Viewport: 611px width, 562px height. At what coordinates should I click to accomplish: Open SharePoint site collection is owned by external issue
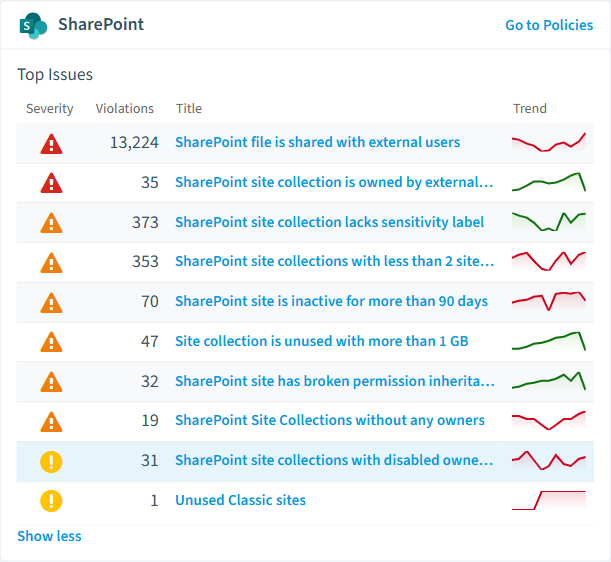coord(334,182)
